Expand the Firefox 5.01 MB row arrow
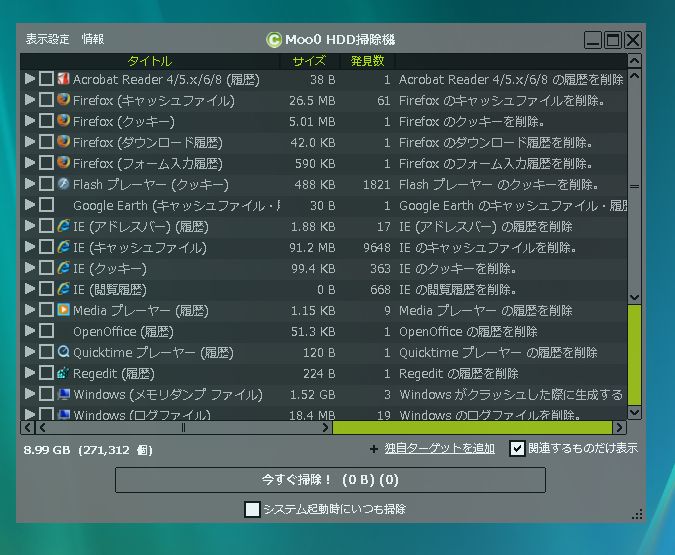The height and width of the screenshot is (555, 675). coord(30,121)
